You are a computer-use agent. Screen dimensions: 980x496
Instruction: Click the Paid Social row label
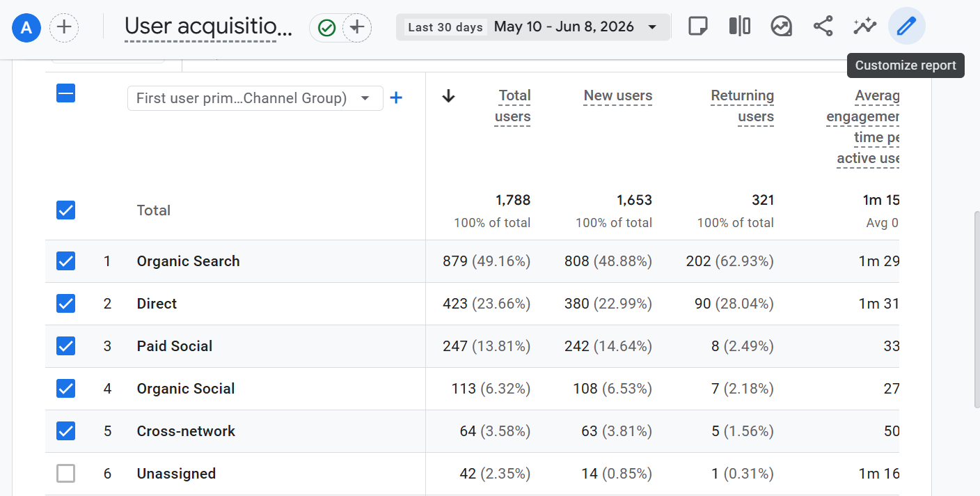click(x=175, y=346)
